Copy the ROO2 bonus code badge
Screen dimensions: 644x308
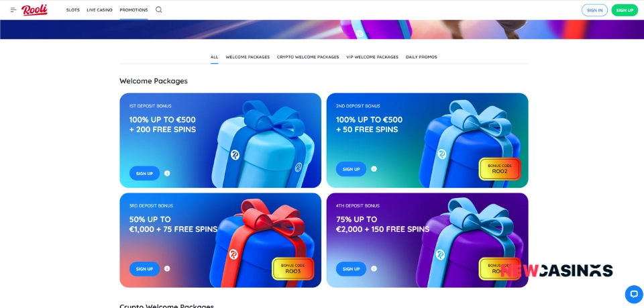(x=499, y=169)
